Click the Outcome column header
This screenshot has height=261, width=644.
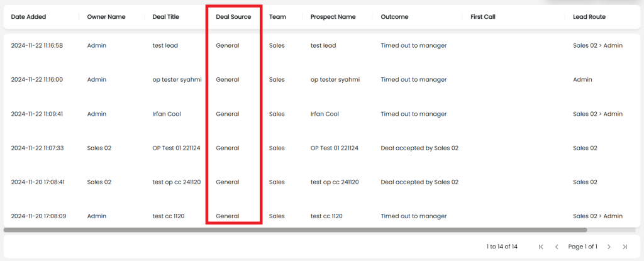tap(394, 17)
